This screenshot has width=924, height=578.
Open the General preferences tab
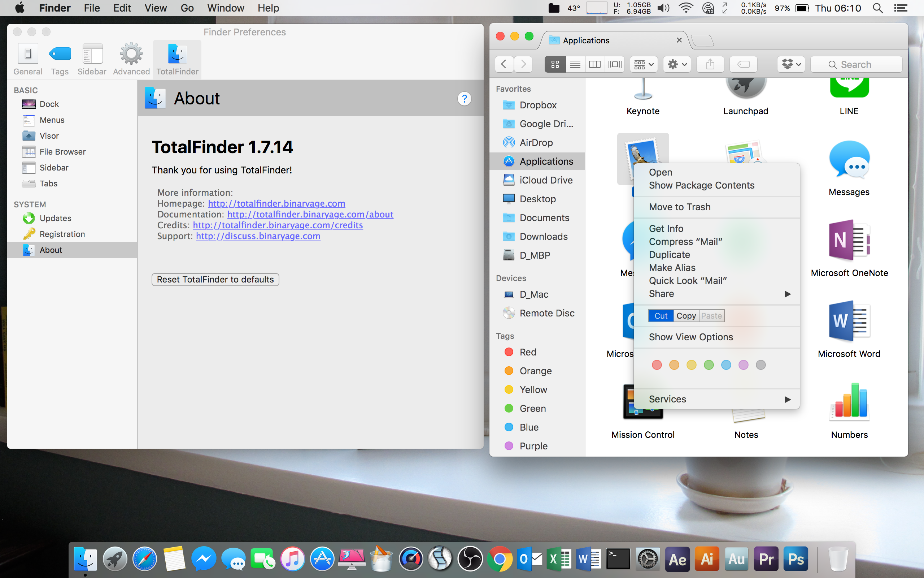tap(27, 59)
